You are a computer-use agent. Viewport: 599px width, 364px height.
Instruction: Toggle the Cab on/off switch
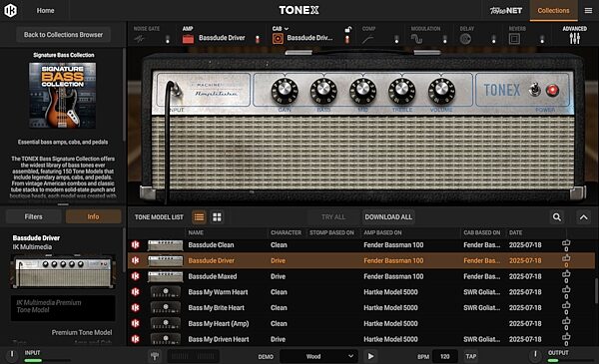(346, 39)
